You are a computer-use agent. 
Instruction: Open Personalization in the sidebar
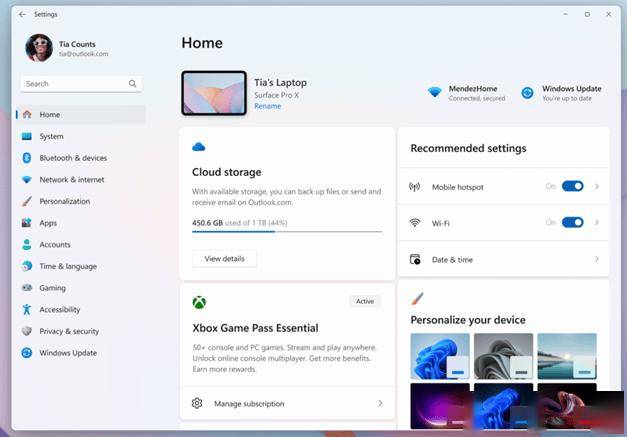(x=64, y=201)
